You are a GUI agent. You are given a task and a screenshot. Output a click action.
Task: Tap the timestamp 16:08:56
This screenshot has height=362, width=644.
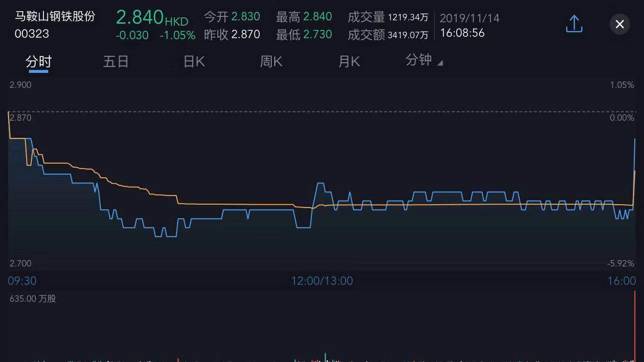[x=462, y=33]
